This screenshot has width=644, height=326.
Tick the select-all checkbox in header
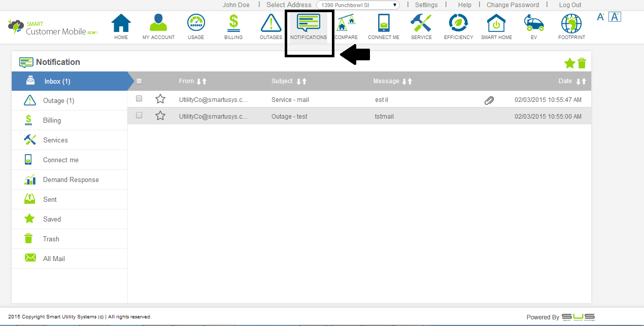139,81
